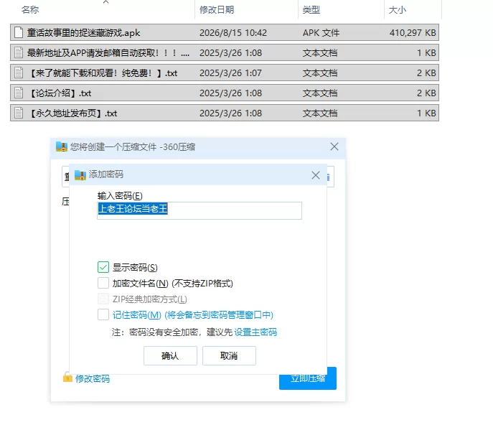Image resolution: width=493 pixels, height=448 pixels.
Task: Start compression with 立即压缩 button
Action: (308, 378)
